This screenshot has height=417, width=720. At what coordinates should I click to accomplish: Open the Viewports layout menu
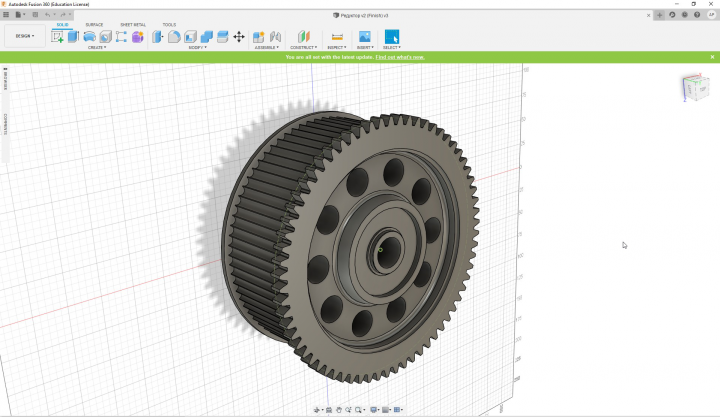398,410
